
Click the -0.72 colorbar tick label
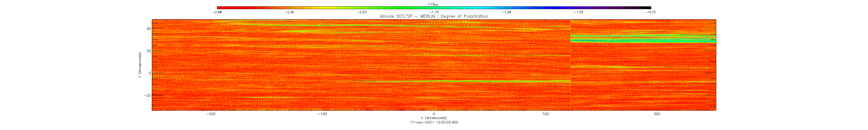tap(651, 12)
